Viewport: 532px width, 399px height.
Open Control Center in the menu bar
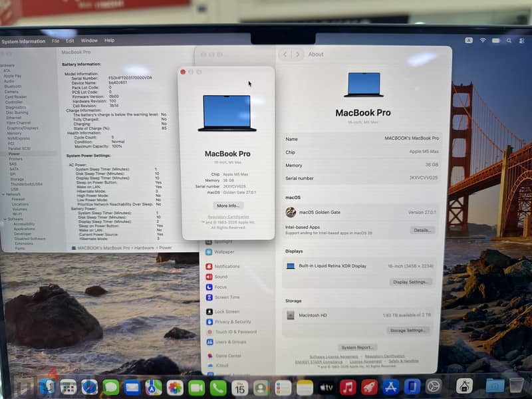tap(522, 41)
